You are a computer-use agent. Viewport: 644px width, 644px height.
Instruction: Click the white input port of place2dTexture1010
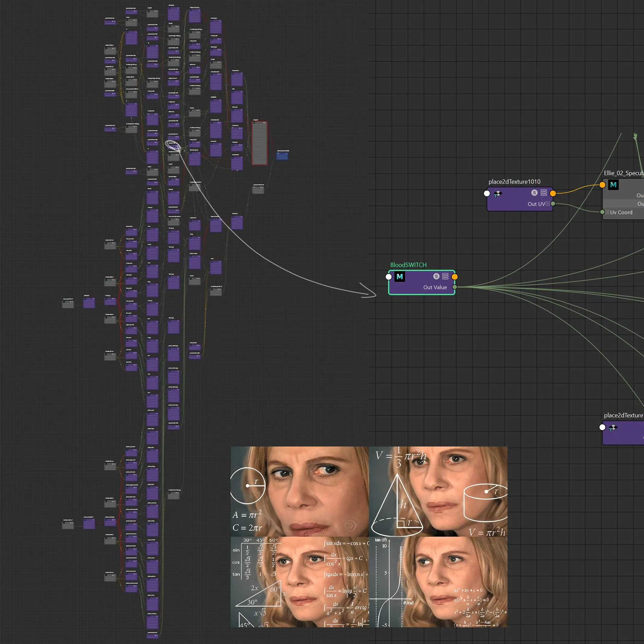click(487, 193)
